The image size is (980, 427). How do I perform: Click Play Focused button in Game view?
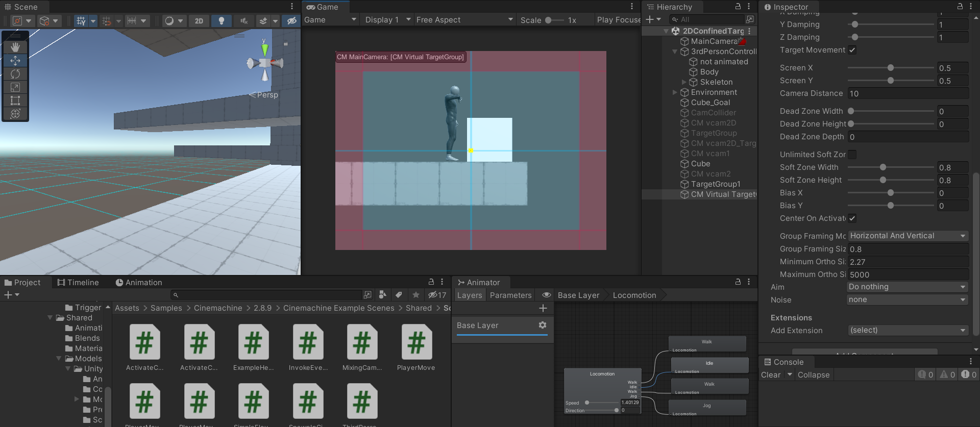click(618, 20)
